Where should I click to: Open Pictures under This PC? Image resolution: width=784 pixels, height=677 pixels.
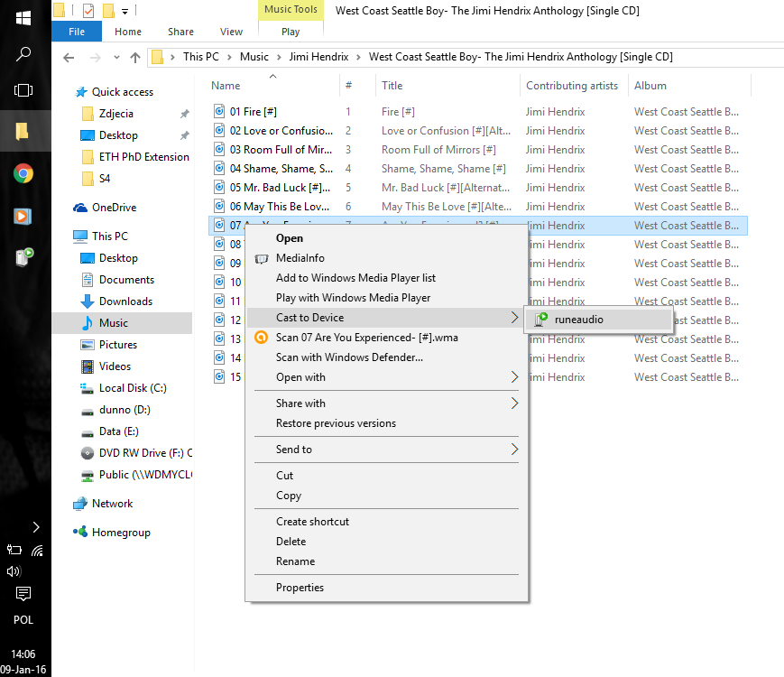(x=118, y=345)
